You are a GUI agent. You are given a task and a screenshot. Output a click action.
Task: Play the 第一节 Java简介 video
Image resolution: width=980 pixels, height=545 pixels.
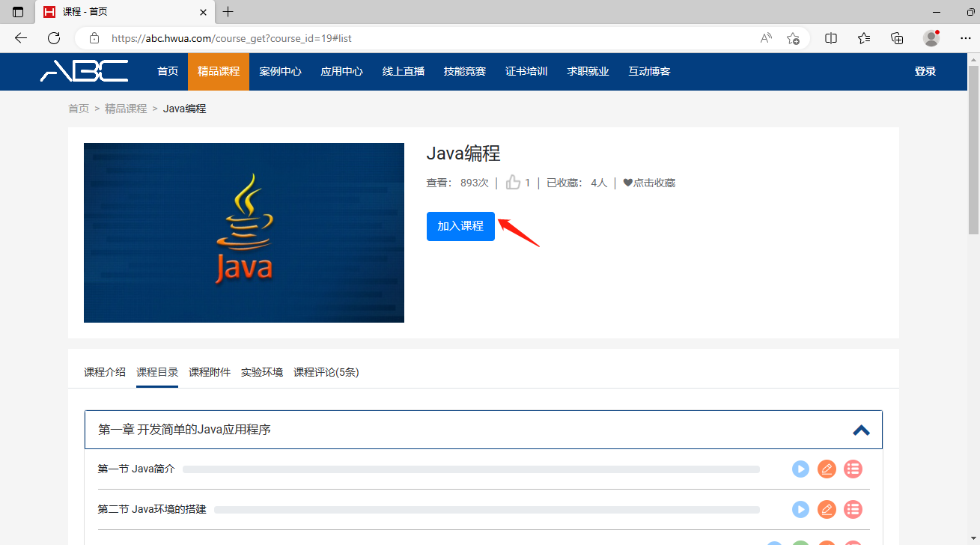(801, 469)
